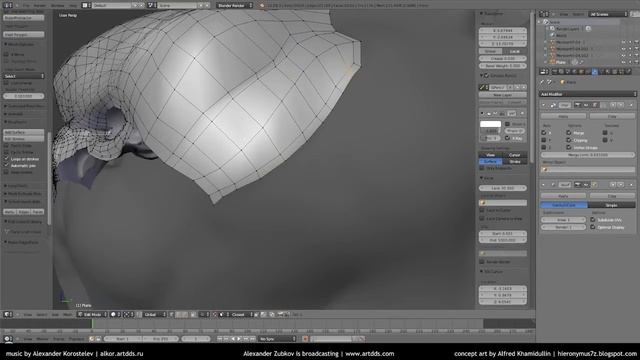Open the All Scenes dropdown in the outliner

(x=608, y=14)
